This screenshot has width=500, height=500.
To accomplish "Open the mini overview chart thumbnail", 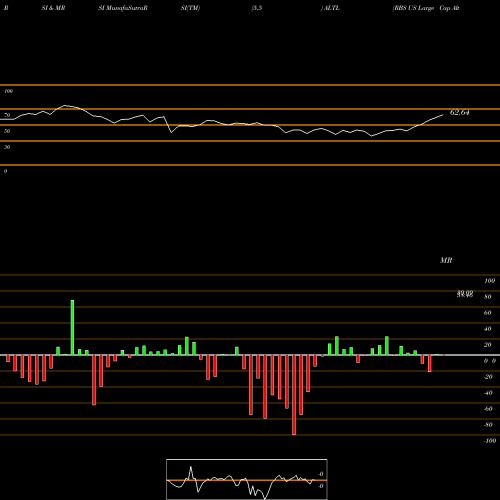I will pyautogui.click(x=247, y=479).
